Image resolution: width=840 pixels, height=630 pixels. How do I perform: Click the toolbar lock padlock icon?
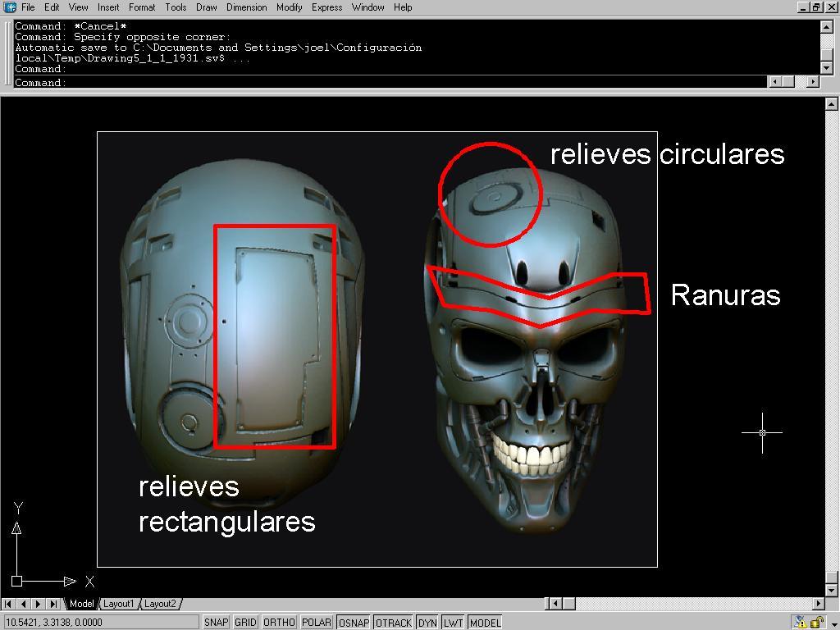tap(816, 622)
